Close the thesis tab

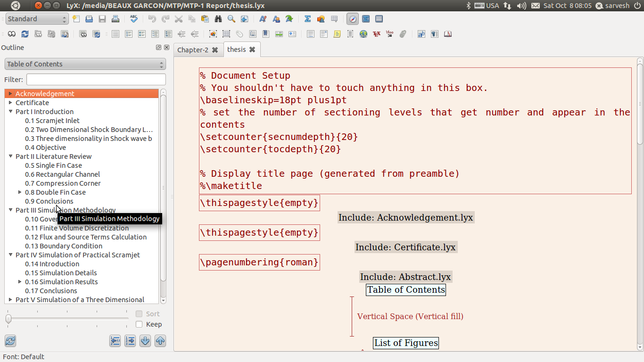(252, 49)
